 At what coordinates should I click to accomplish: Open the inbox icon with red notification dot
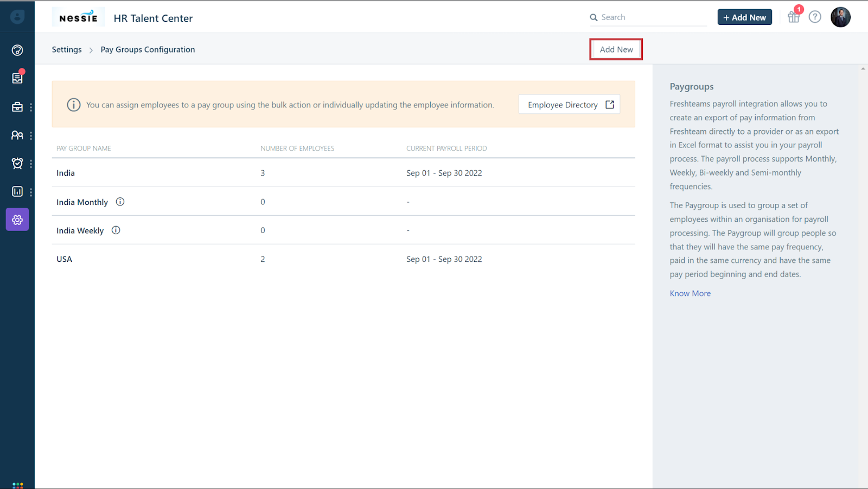(x=17, y=78)
